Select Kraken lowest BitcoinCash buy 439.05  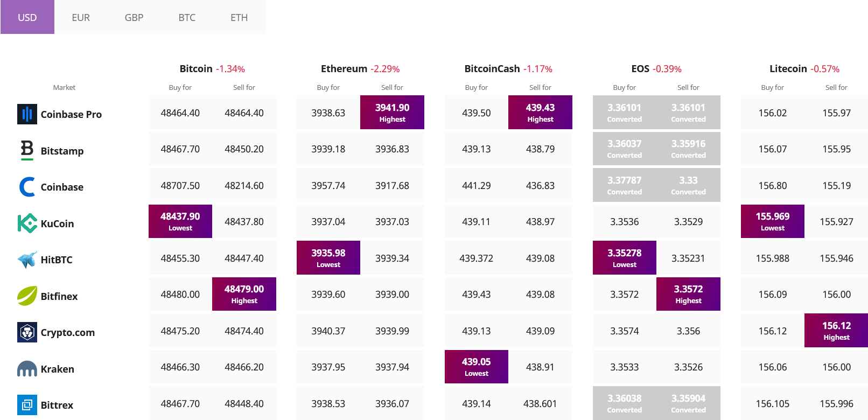[x=477, y=367]
